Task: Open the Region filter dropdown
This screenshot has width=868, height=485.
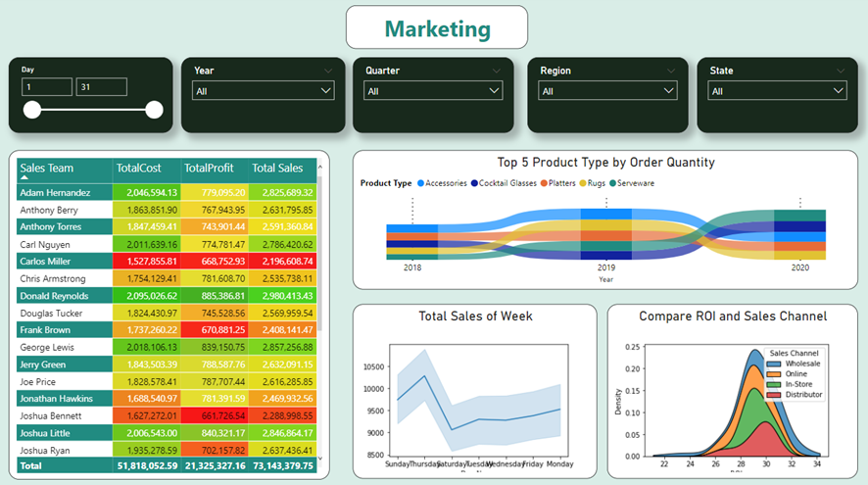Action: point(606,91)
